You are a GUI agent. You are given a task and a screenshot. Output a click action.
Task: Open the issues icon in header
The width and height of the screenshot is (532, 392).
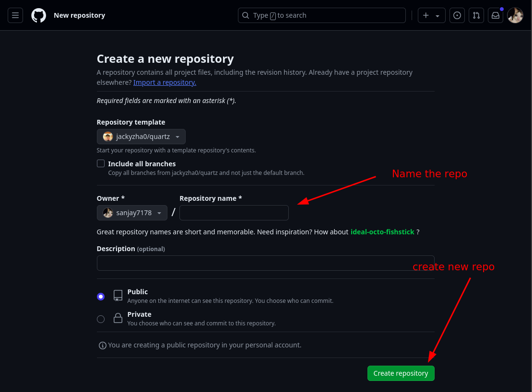tap(457, 15)
